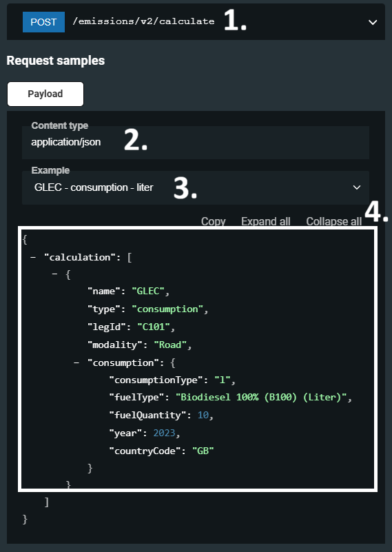Click Expand all for the JSON
Screen dimensions: 392x552
click(x=266, y=221)
